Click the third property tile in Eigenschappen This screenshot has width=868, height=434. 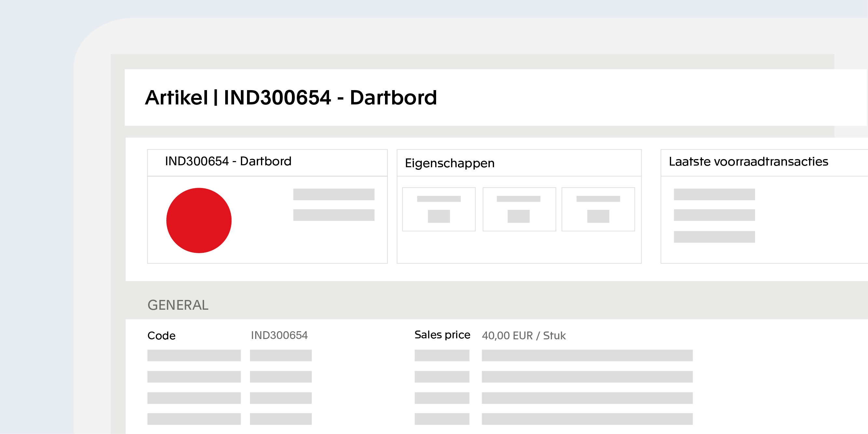point(598,209)
